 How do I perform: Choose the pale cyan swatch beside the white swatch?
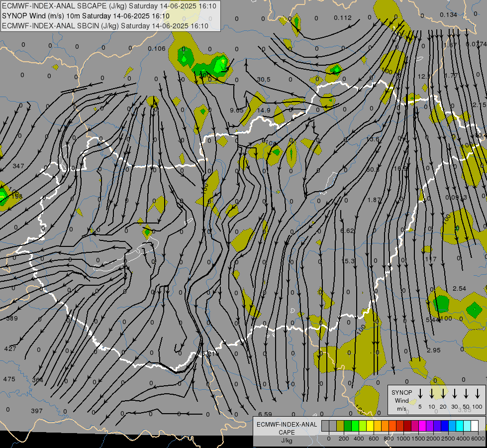467,426
